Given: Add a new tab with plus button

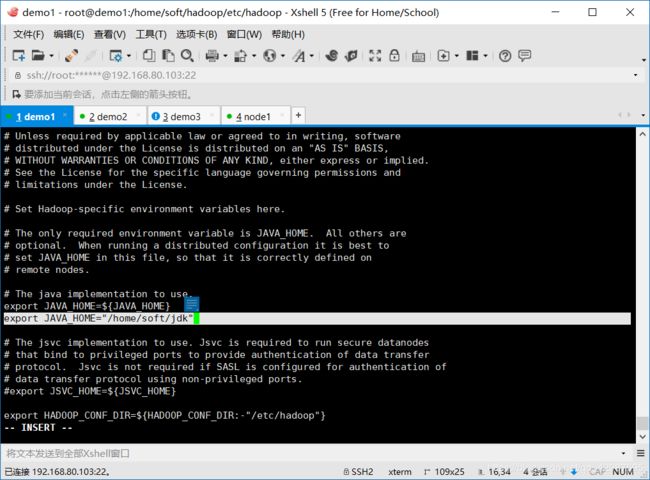Looking at the screenshot, I should (x=298, y=115).
